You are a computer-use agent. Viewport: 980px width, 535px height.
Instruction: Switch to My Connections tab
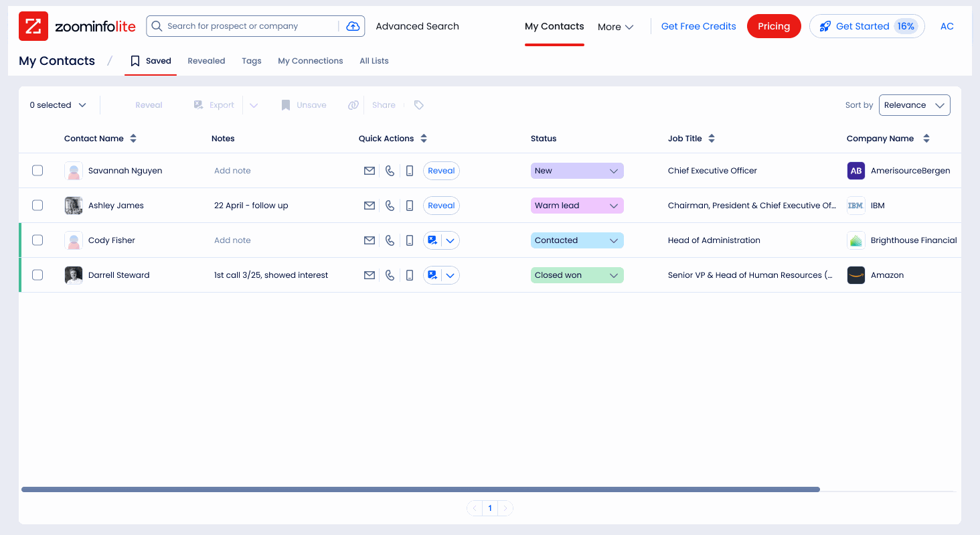311,61
